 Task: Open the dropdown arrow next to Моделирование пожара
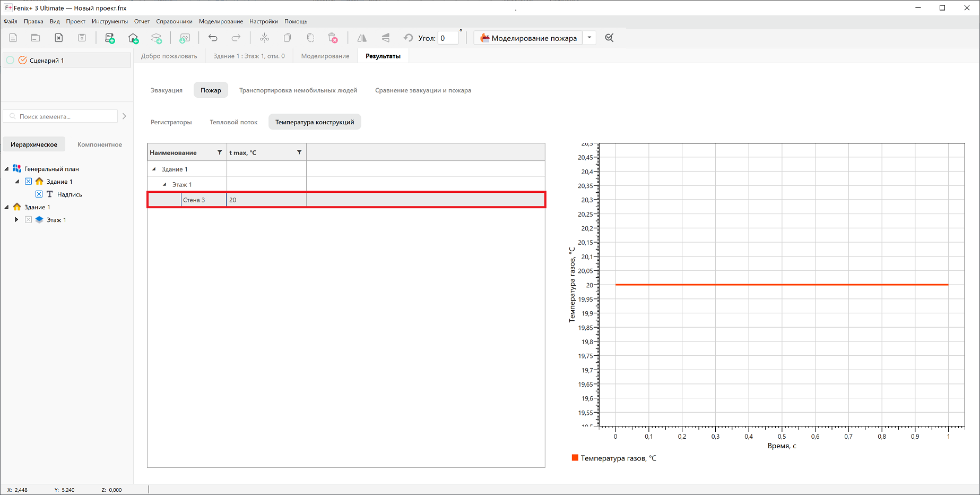click(589, 38)
